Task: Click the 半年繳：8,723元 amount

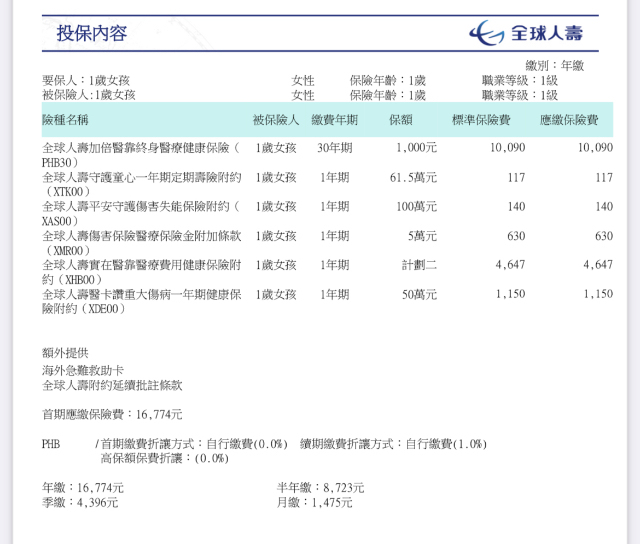Action: point(320,488)
